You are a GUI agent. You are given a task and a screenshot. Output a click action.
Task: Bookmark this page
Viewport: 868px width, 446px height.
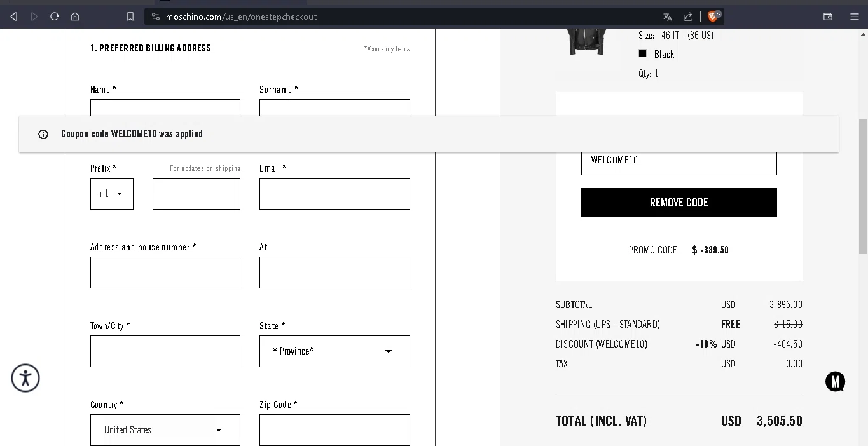point(130,17)
